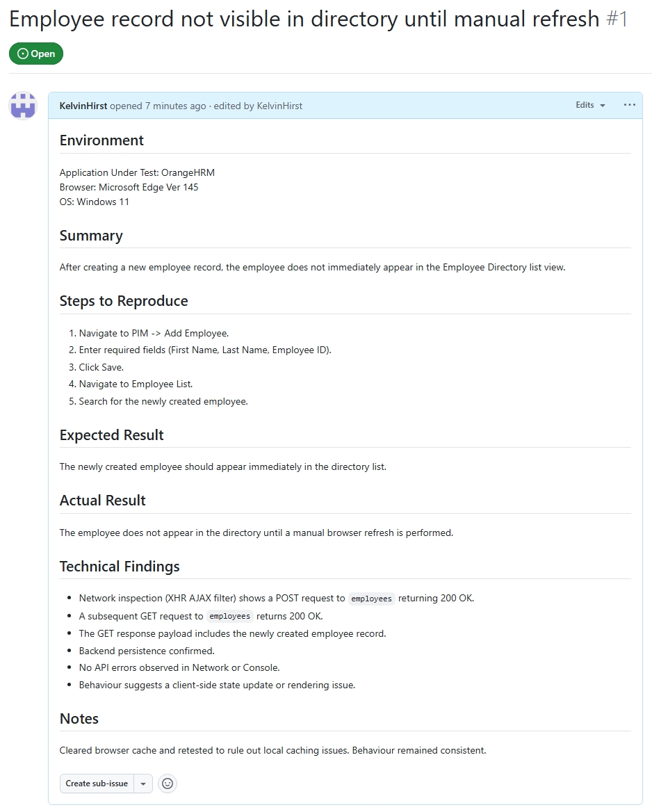Click the Create sub-issue button

(x=96, y=783)
